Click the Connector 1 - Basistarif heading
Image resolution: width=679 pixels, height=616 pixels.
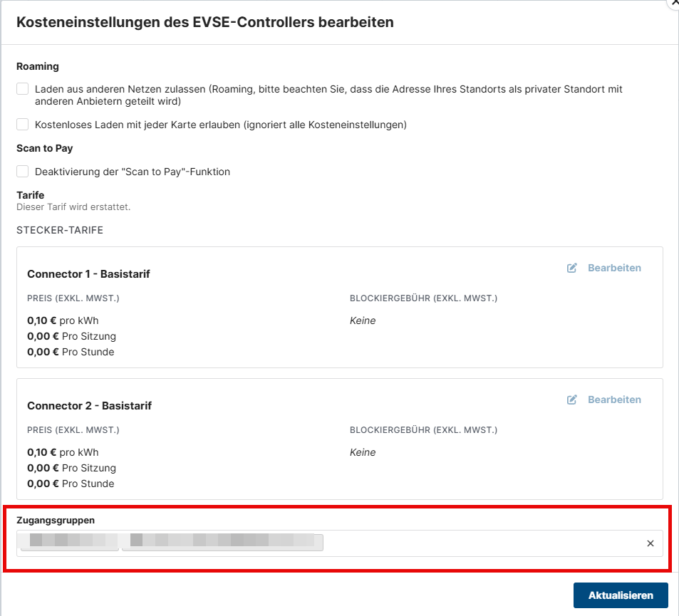[x=88, y=273]
